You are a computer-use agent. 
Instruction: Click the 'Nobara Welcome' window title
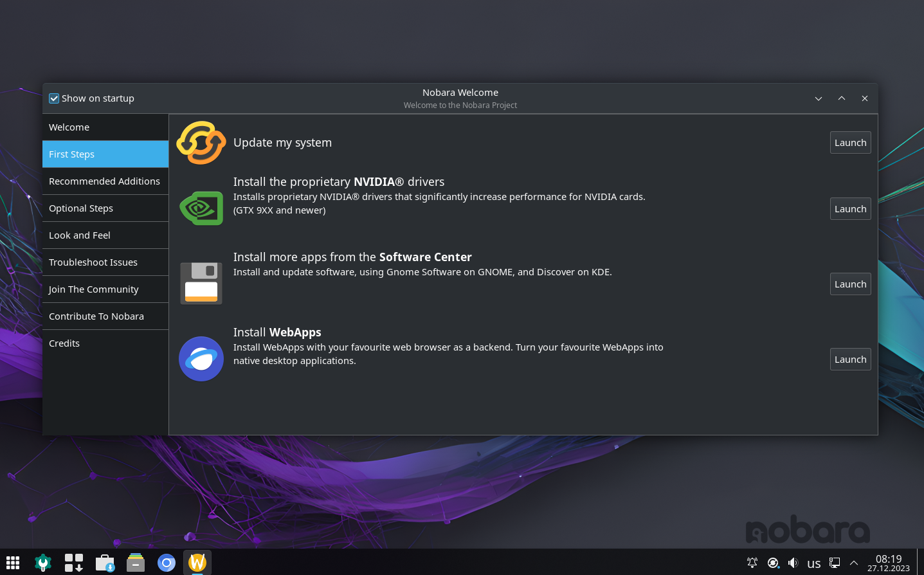coord(460,93)
